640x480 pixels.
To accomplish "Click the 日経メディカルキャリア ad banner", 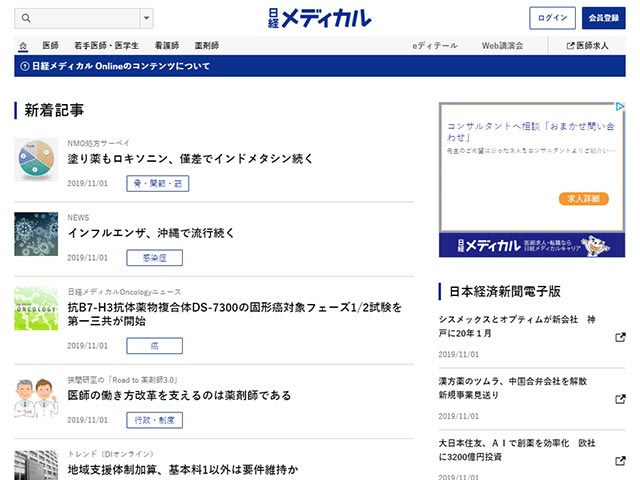I will (x=532, y=245).
